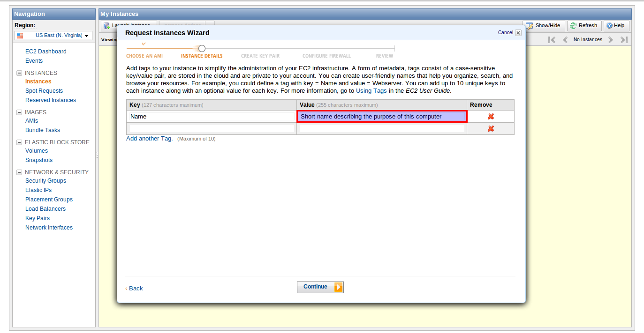Click the Value column header

(382, 105)
